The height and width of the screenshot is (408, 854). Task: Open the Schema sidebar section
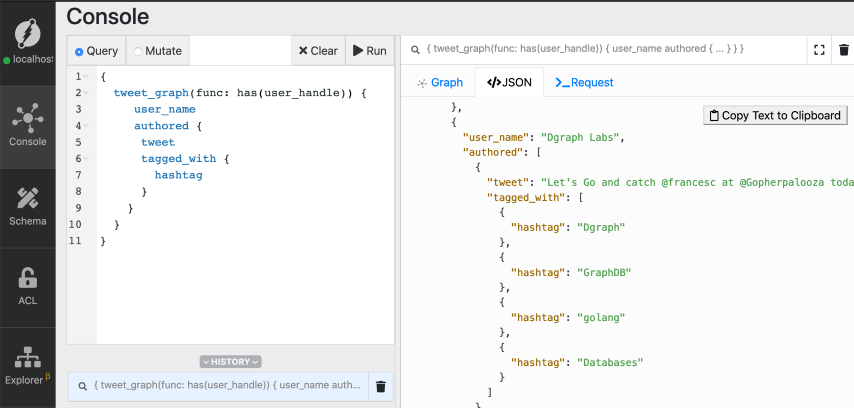(x=27, y=205)
